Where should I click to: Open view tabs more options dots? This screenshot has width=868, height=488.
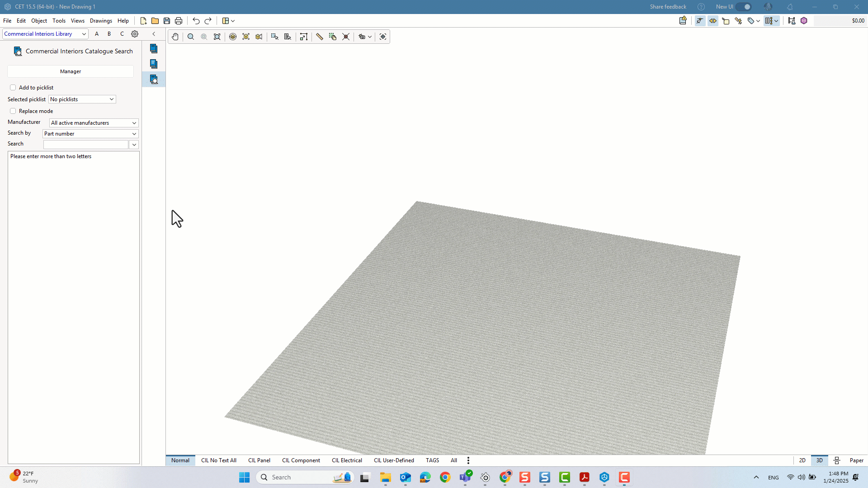tap(468, 460)
